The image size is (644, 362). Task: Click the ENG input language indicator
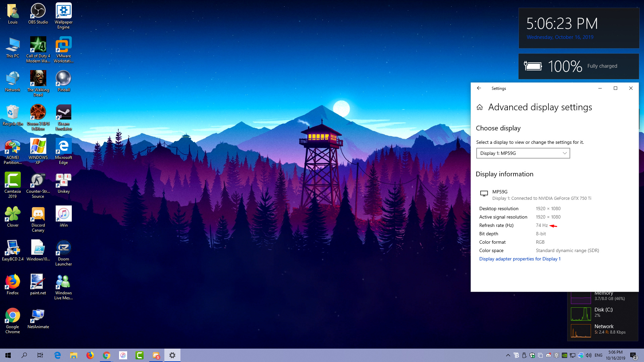pyautogui.click(x=598, y=355)
